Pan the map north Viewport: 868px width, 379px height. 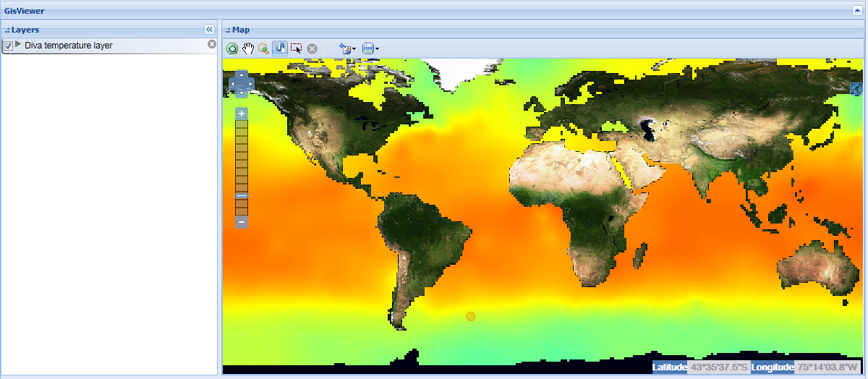pyautogui.click(x=242, y=75)
